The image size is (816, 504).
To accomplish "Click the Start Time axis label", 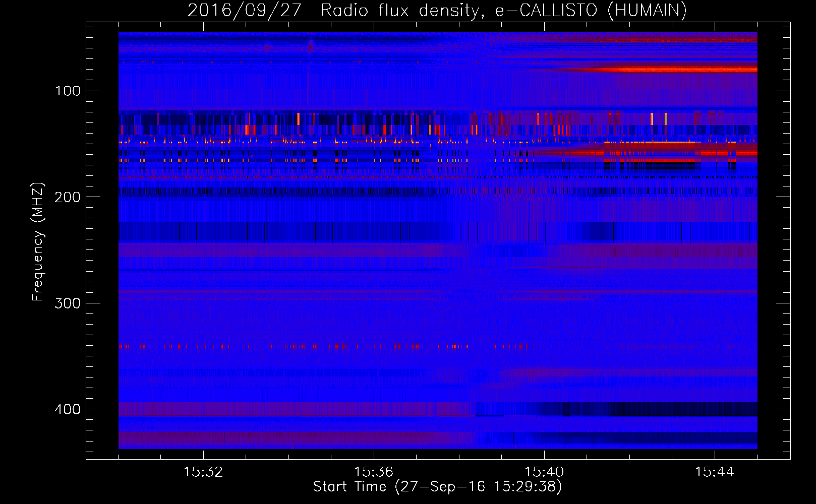I will (437, 487).
